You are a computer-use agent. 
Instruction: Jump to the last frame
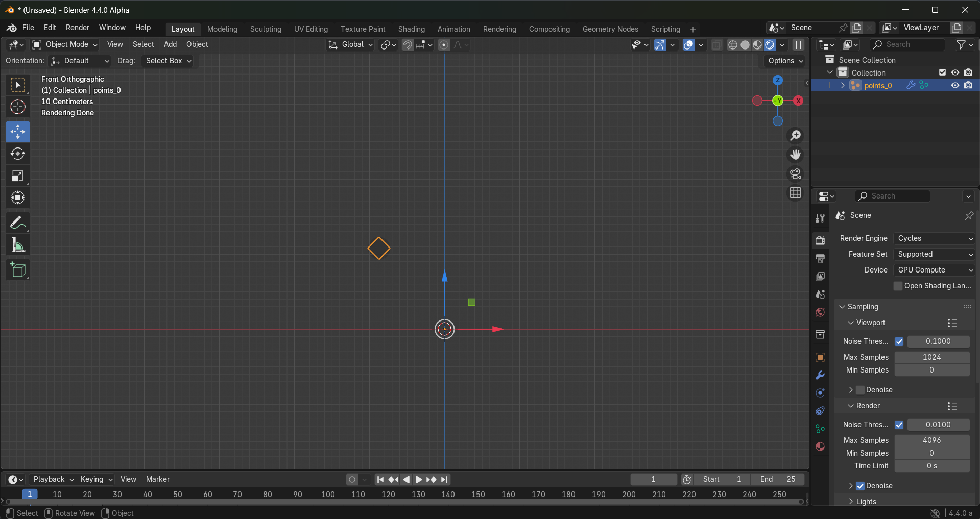445,480
